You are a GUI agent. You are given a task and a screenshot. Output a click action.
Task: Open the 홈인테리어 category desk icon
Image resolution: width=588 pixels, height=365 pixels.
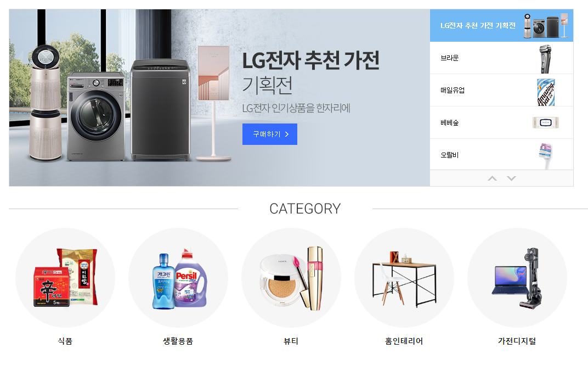(404, 278)
